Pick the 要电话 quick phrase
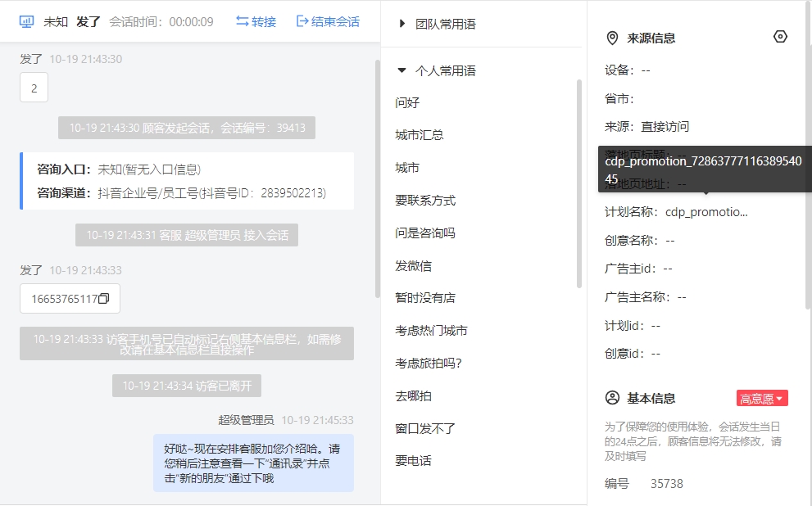Image resolution: width=812 pixels, height=506 pixels. pos(413,460)
